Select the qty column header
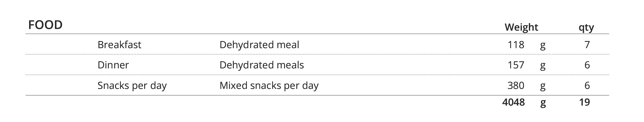This screenshot has height=122, width=644. point(586,28)
